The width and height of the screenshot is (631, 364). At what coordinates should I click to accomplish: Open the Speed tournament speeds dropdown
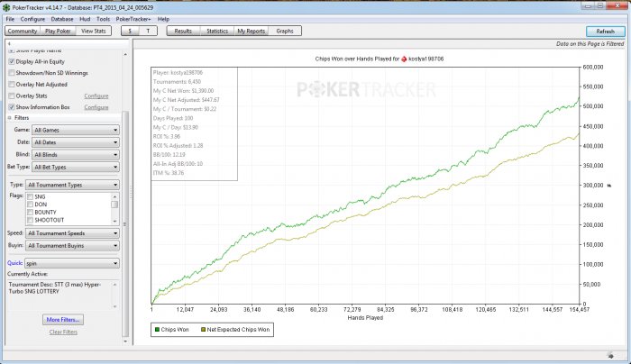[75, 232]
